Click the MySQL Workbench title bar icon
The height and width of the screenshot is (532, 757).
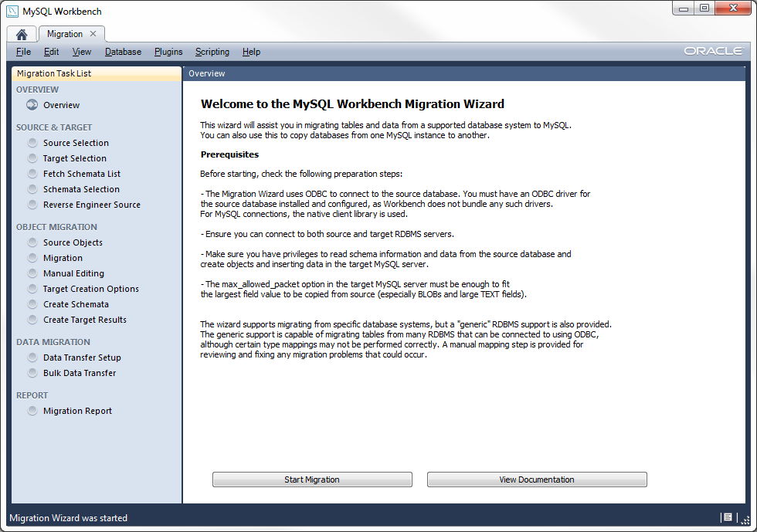tap(12, 11)
